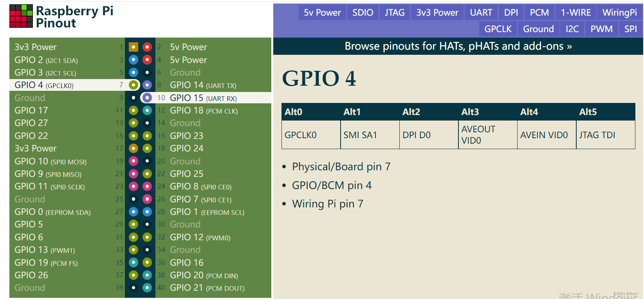Select the blue pin 3 GPIO 2 dot
Image resolution: width=644 pixels, height=299 pixels.
133,60
